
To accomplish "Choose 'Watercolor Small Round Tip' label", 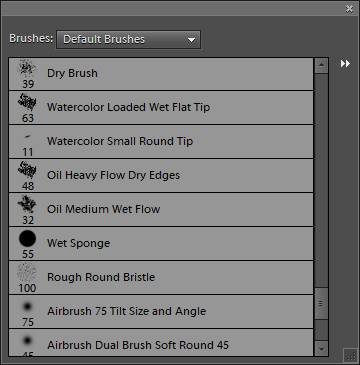I will coord(120,141).
